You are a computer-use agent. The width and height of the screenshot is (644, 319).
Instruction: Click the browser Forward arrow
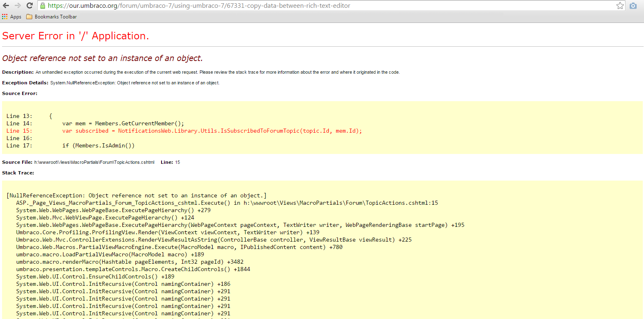(18, 6)
